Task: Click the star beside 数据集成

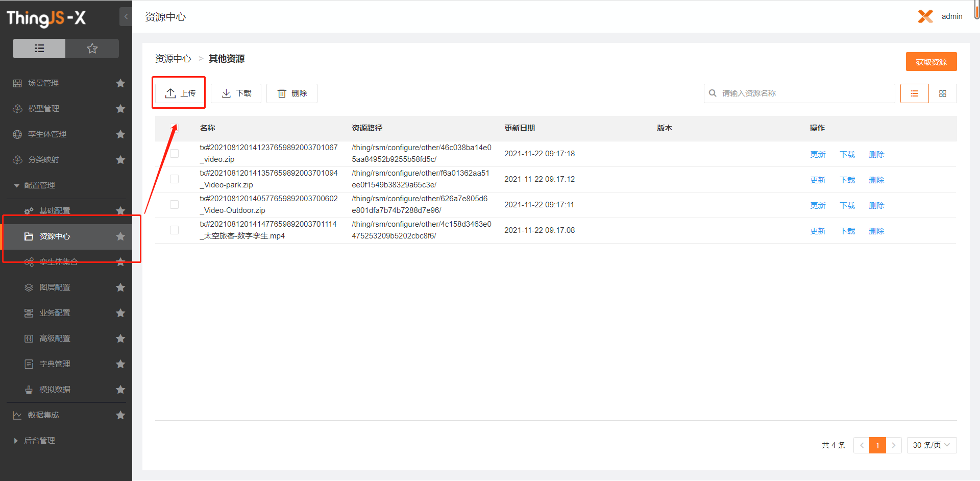Action: click(120, 415)
